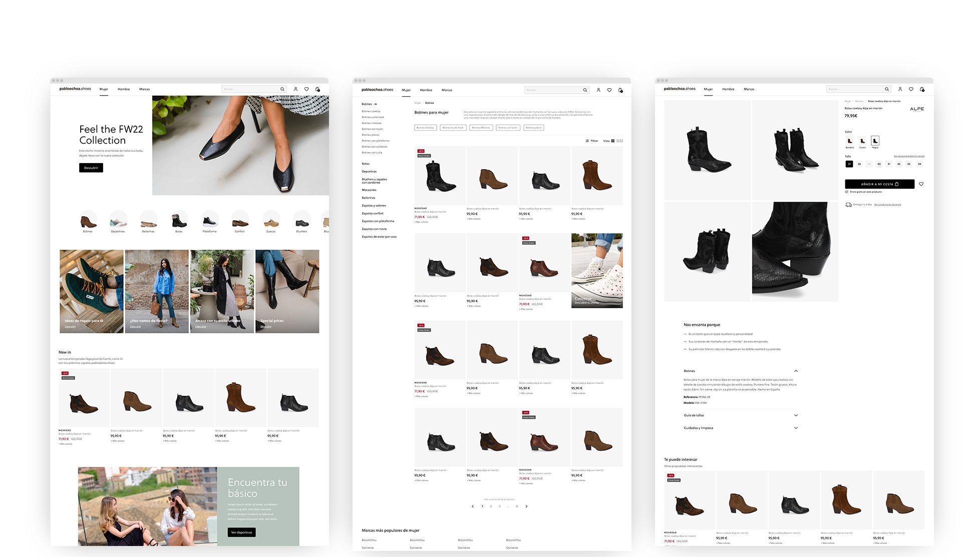Select size 38 option
This screenshot has height=557, width=980.
click(859, 164)
